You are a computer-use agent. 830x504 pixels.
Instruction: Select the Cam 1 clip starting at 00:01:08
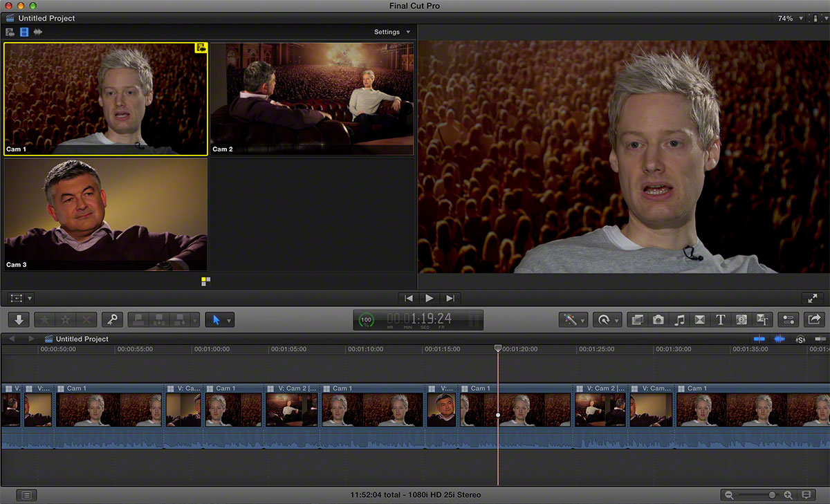point(373,406)
